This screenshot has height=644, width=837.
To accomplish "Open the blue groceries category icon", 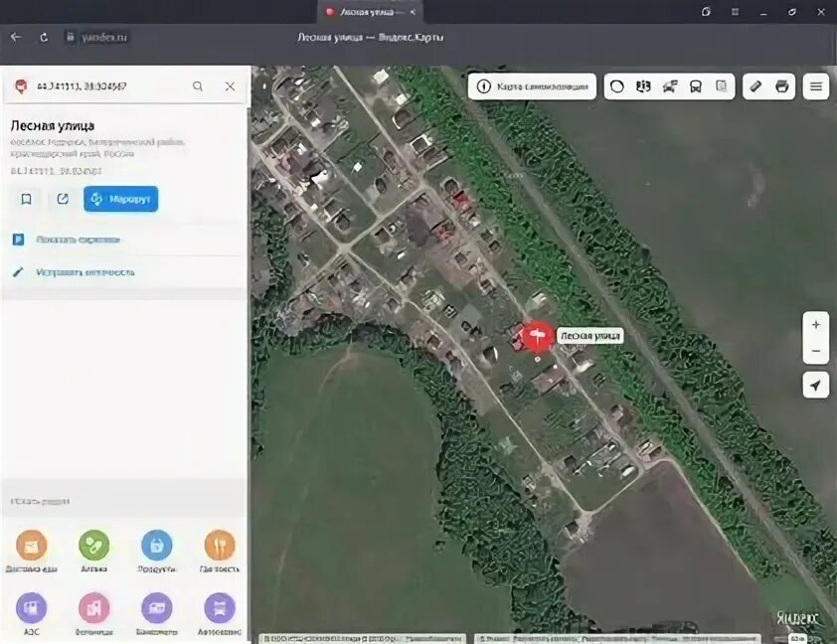I will click(156, 546).
